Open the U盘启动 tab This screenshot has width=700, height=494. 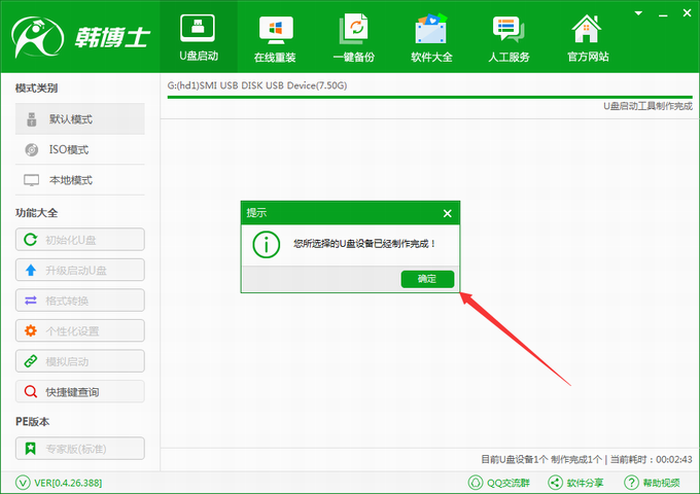(x=197, y=38)
